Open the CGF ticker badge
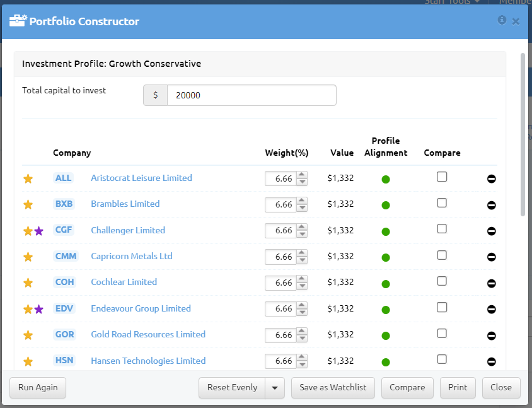The width and height of the screenshot is (532, 408). (x=64, y=230)
